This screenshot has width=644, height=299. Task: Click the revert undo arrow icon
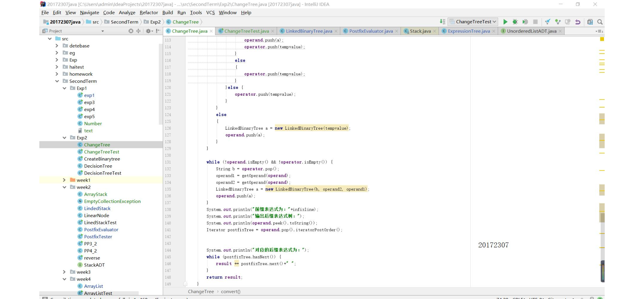click(x=578, y=22)
